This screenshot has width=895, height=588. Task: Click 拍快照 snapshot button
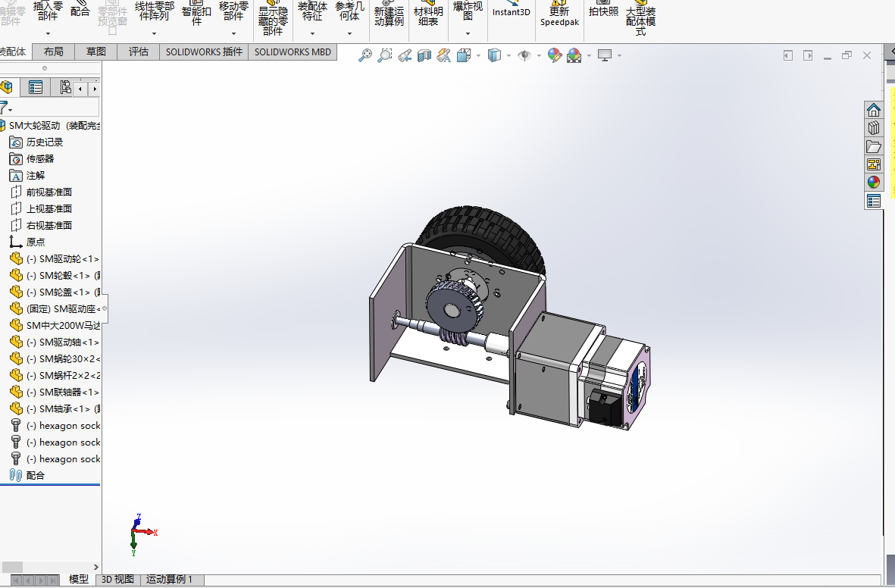pyautogui.click(x=603, y=9)
